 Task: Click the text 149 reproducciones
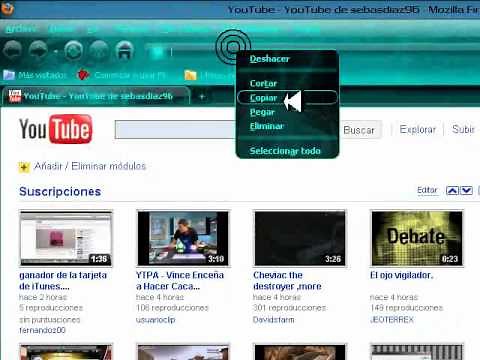tap(407, 308)
